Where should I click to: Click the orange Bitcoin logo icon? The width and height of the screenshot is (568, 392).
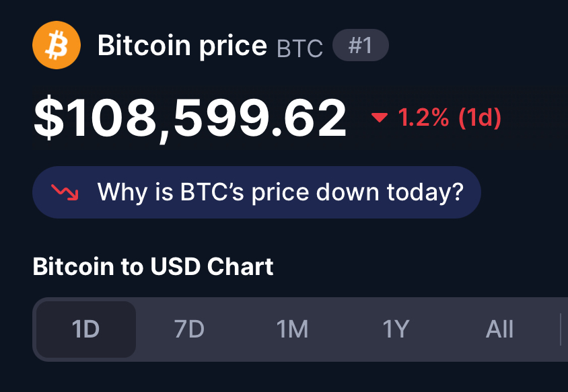point(57,45)
